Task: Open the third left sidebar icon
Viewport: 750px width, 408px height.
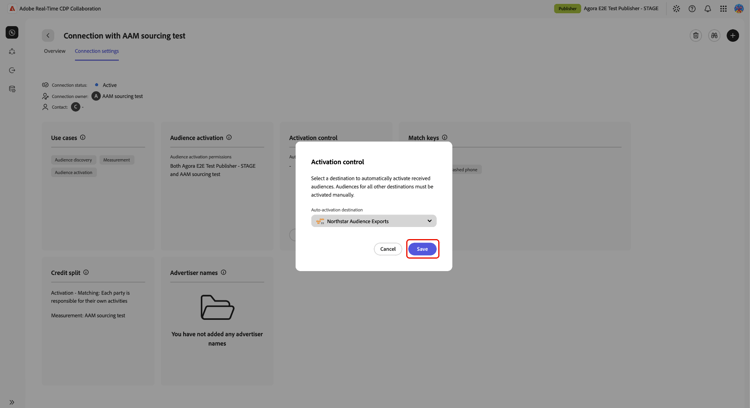Action: pos(12,70)
